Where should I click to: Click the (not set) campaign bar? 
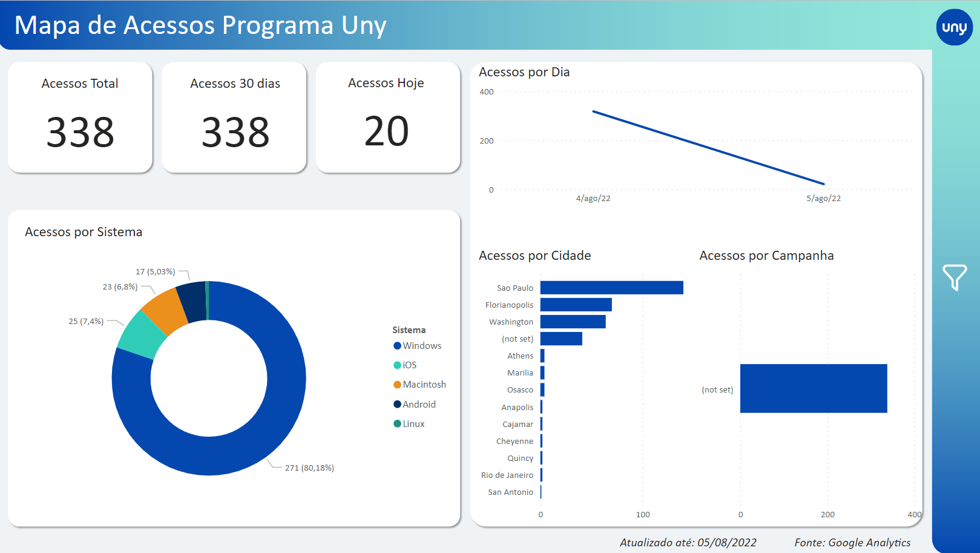click(x=813, y=388)
